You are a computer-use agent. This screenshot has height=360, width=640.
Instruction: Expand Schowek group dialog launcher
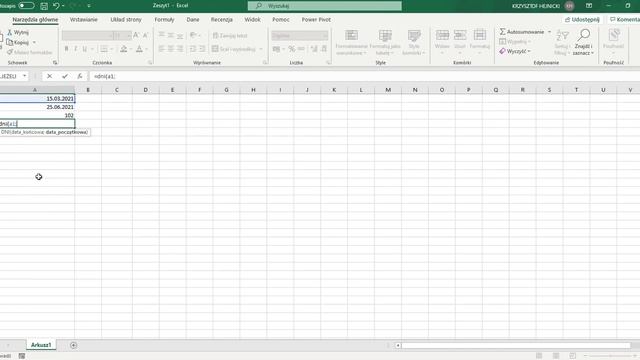(55, 62)
